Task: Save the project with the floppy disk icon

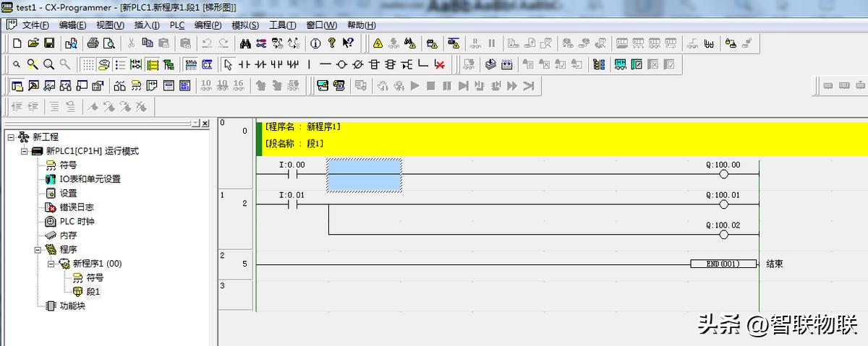Action: tap(49, 43)
